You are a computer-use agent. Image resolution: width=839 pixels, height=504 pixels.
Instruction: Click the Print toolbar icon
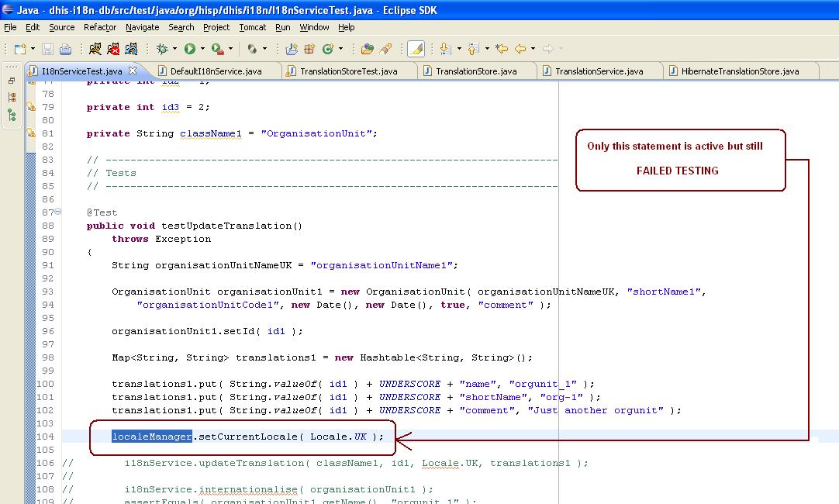[x=66, y=49]
